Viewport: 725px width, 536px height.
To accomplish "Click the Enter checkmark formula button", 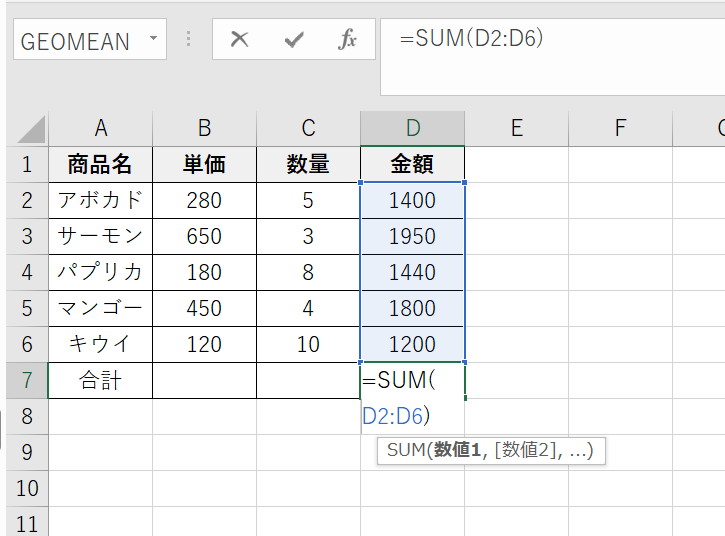I will click(x=294, y=40).
